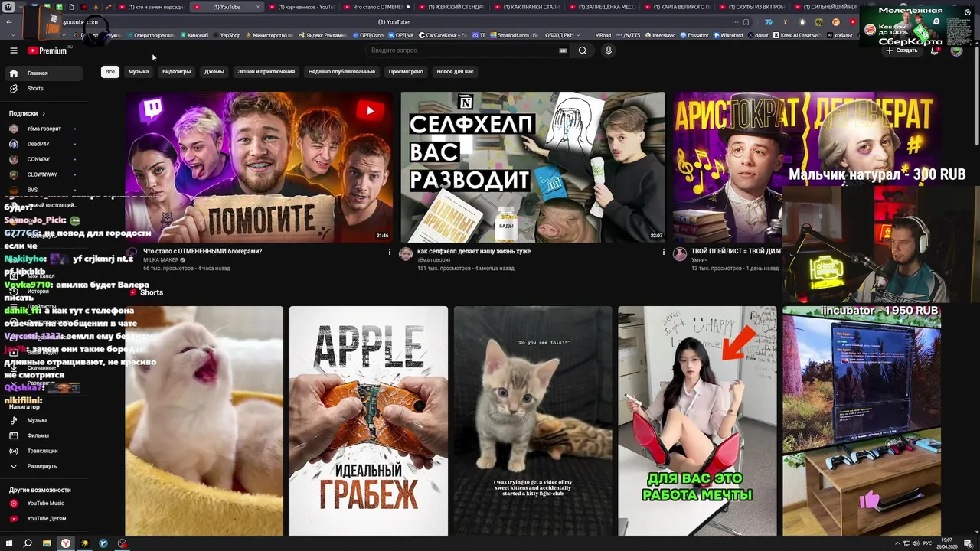
Task: Open the Fossabot bookmark
Action: [693, 35]
